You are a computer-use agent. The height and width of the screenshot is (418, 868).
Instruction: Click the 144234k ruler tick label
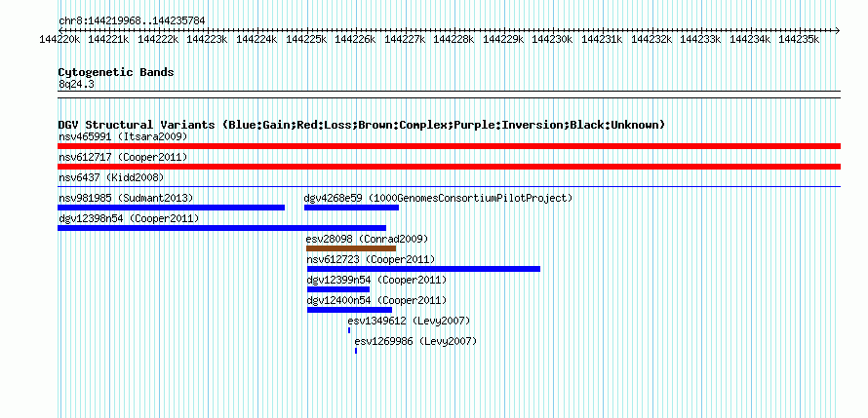[751, 39]
